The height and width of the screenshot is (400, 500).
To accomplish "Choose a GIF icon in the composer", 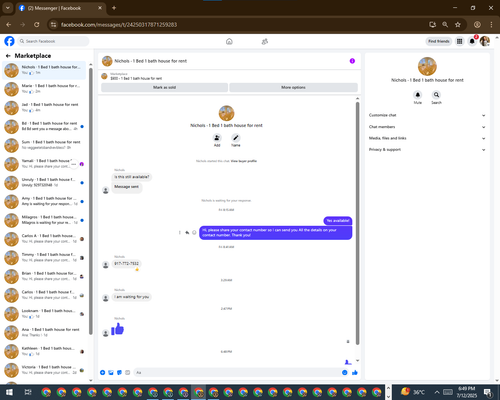I will [x=128, y=372].
